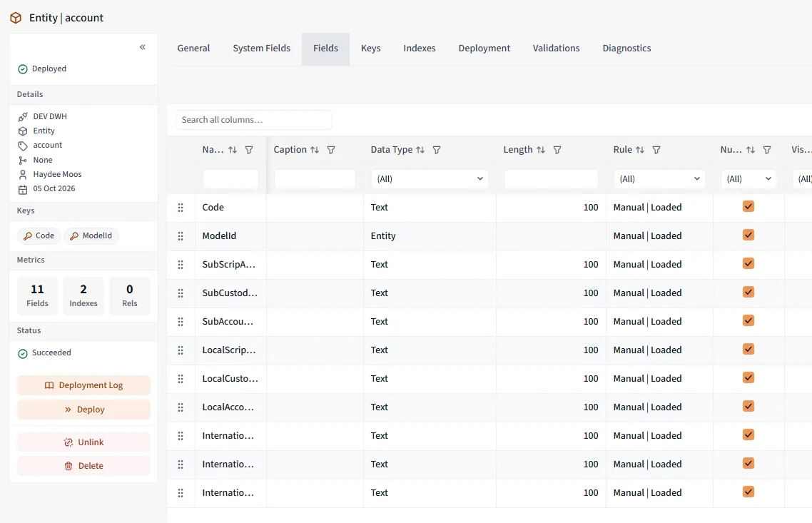Toggle nullable checkbox for SubCustod row
The height and width of the screenshot is (523, 812).
coord(748,292)
